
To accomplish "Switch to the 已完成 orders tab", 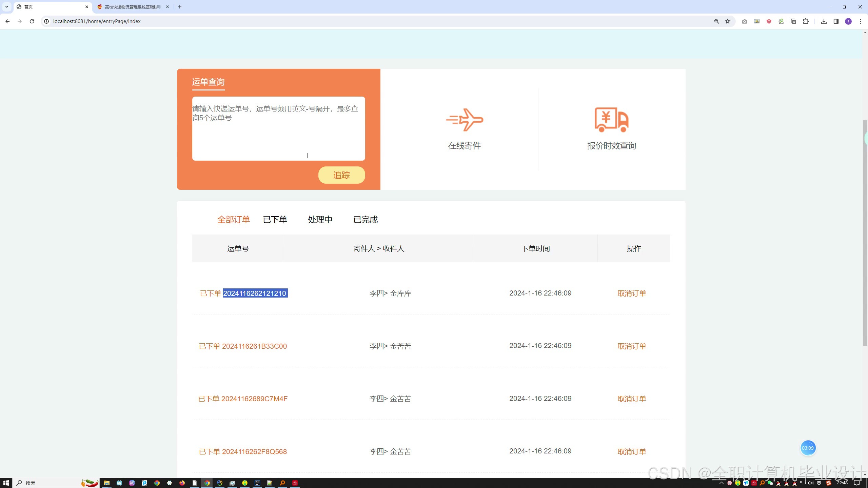I will coord(365,220).
